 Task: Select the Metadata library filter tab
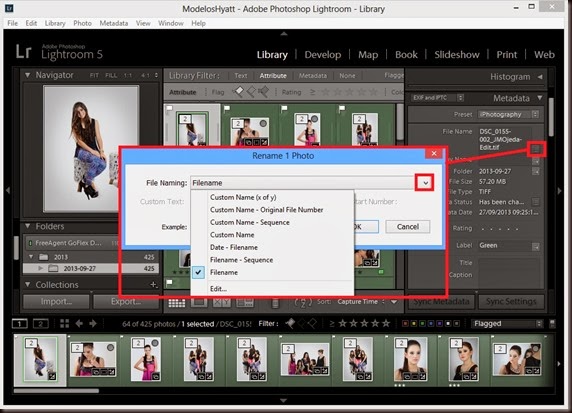tap(313, 76)
